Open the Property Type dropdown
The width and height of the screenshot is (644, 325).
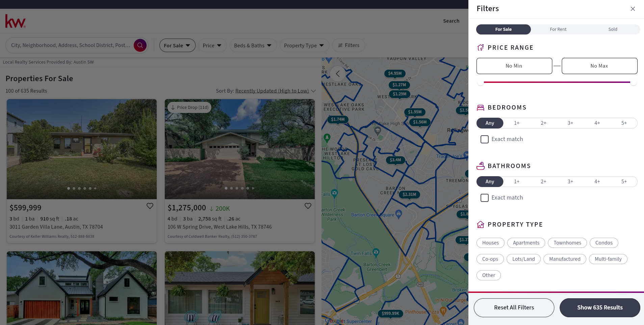(x=304, y=45)
